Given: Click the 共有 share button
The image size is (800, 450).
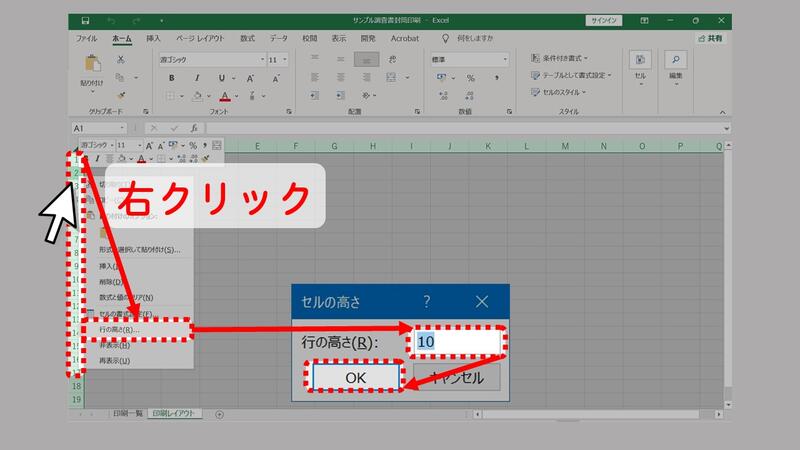Looking at the screenshot, I should click(x=710, y=38).
